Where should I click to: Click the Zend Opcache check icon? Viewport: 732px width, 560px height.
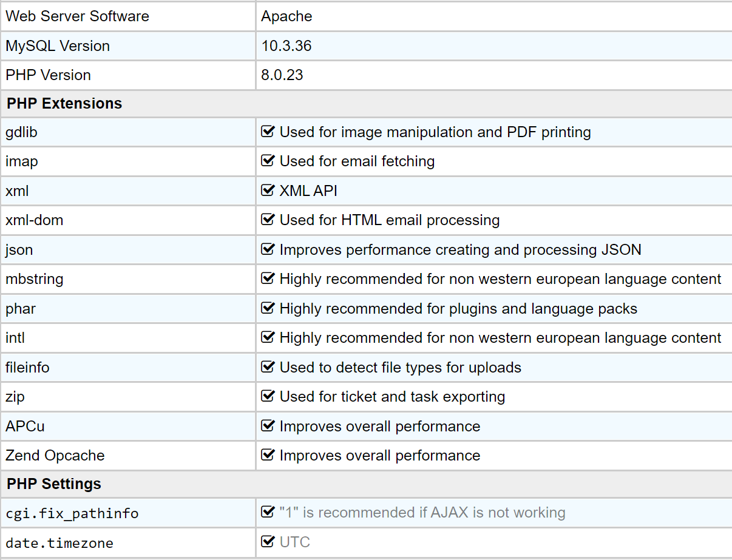pos(268,456)
